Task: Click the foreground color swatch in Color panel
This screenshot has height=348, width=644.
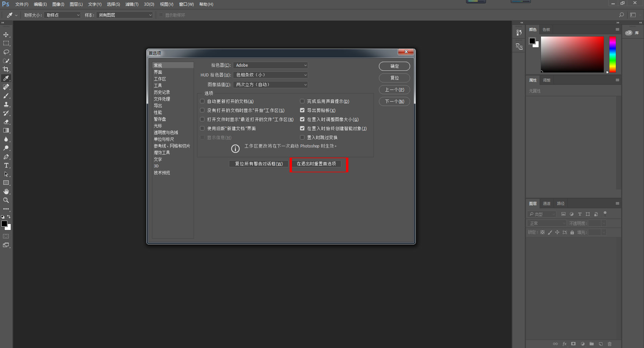Action: (x=532, y=41)
